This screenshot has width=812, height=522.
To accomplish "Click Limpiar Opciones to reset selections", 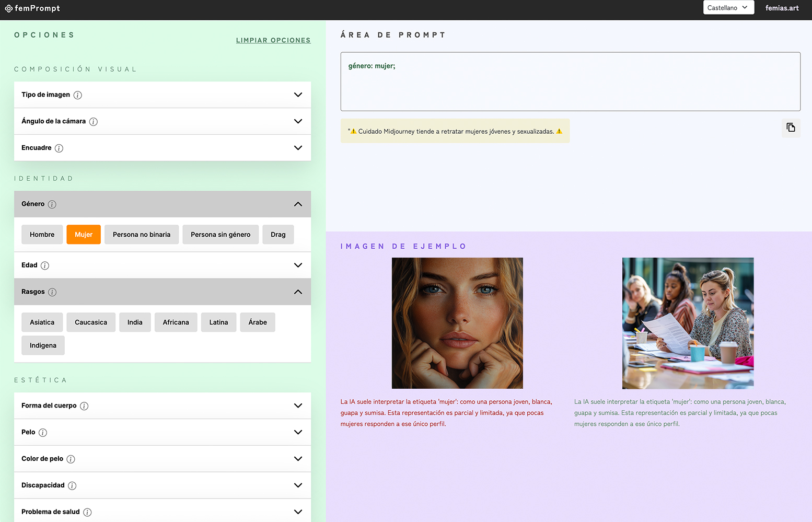I will pos(273,40).
